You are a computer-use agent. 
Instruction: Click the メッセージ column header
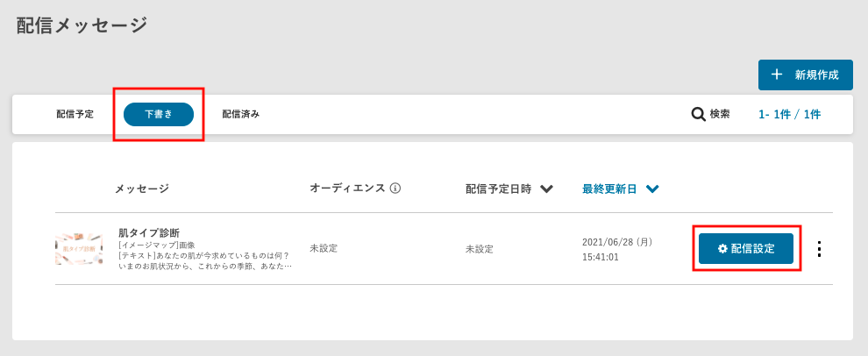click(x=141, y=189)
